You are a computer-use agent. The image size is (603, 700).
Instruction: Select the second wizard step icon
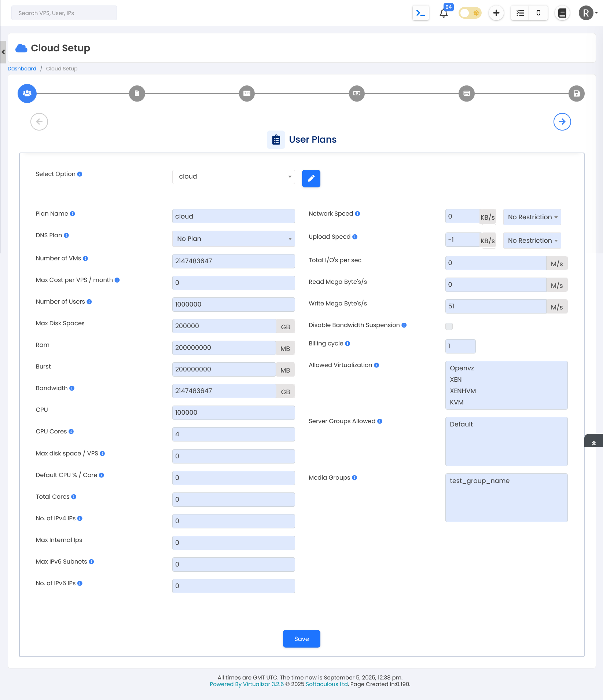pyautogui.click(x=137, y=94)
